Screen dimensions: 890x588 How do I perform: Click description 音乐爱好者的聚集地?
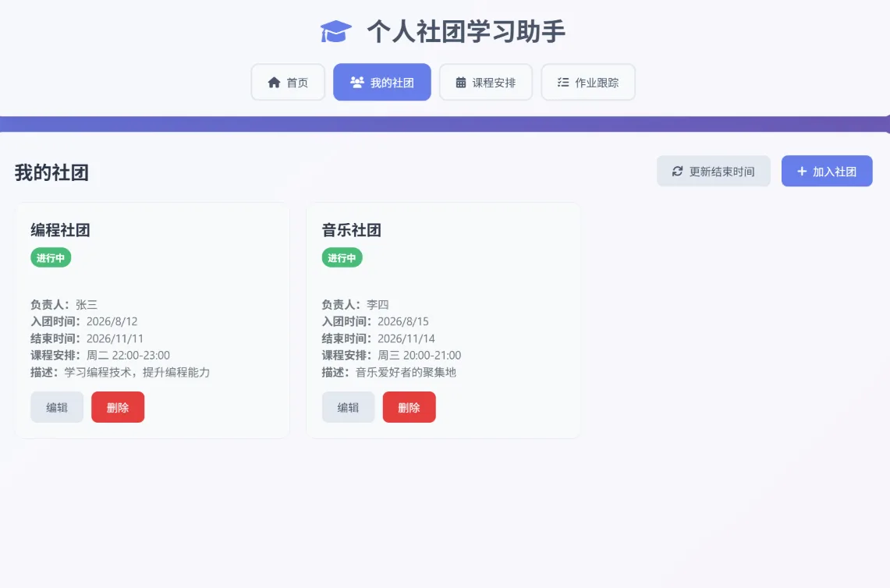point(406,372)
